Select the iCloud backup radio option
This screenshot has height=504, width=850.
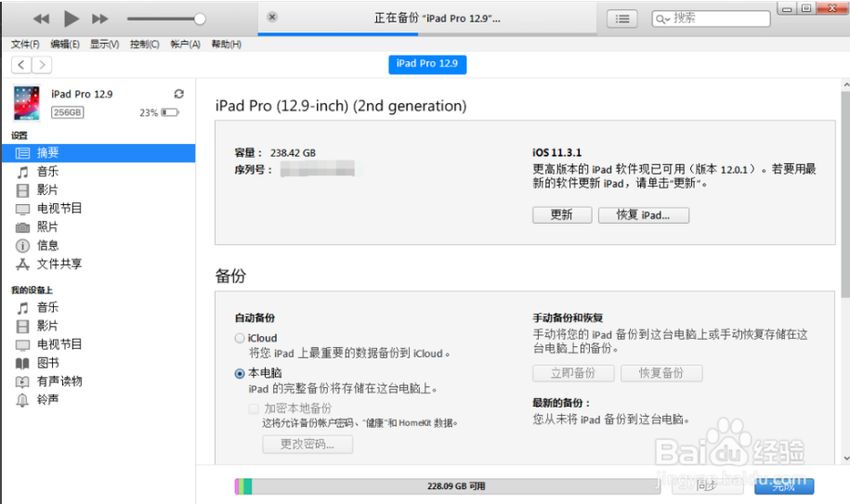(x=241, y=339)
